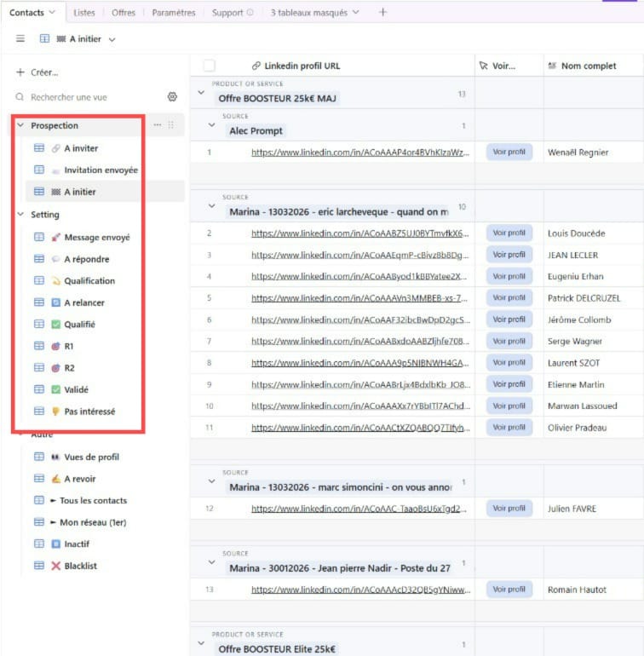Click the target icon of R2

click(x=55, y=368)
